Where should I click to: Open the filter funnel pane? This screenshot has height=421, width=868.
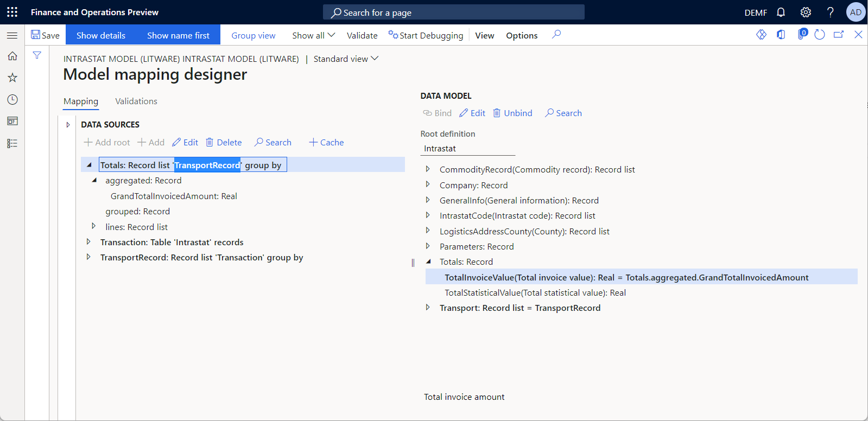coord(37,55)
